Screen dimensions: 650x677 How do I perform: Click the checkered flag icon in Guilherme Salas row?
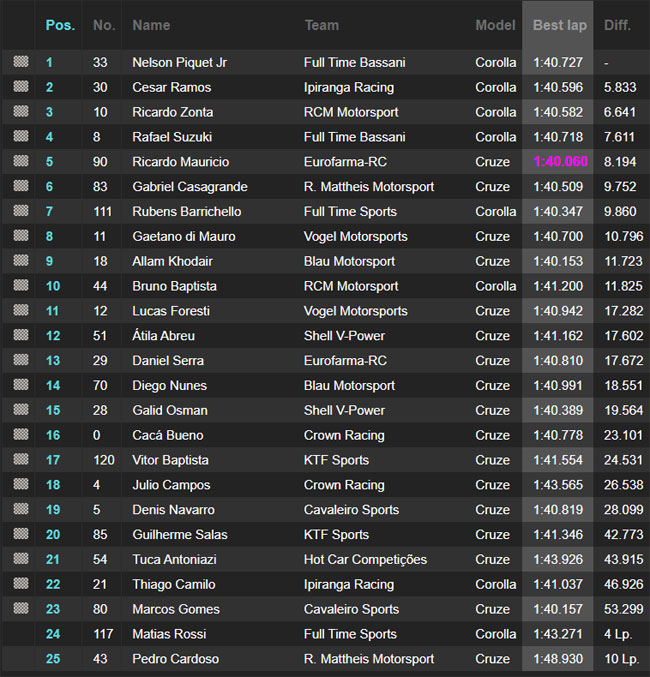tap(21, 534)
